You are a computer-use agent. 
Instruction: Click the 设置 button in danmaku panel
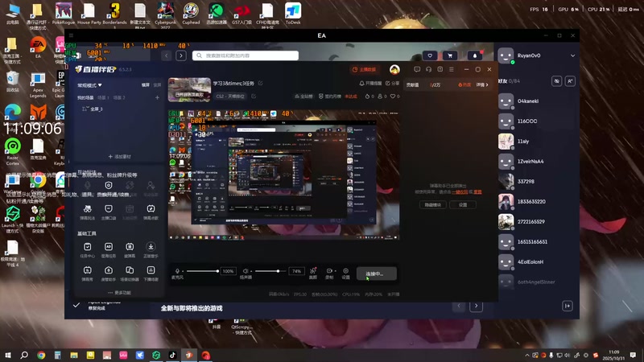[x=462, y=205]
